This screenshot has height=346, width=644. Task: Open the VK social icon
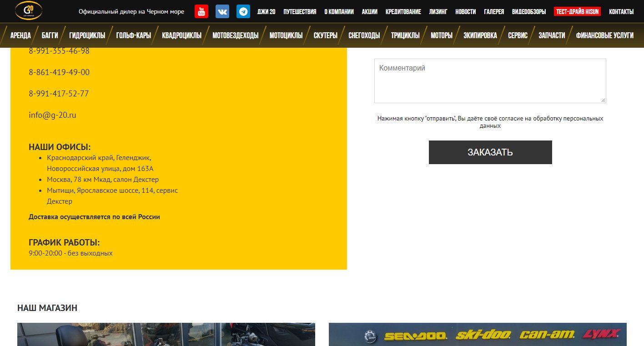(222, 11)
